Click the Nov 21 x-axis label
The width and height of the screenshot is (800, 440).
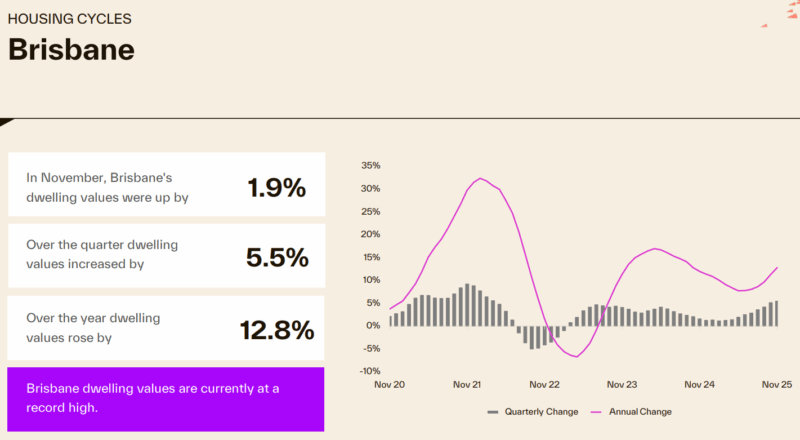tap(467, 384)
